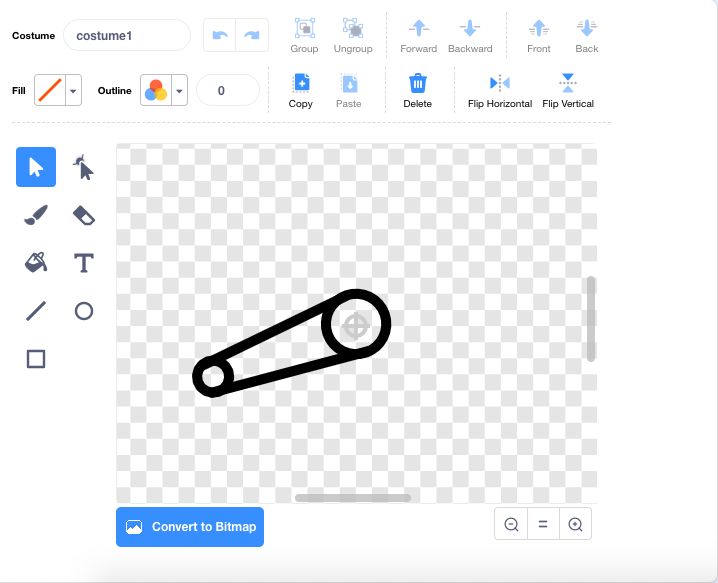Select the Rectangle tool

coord(36,359)
